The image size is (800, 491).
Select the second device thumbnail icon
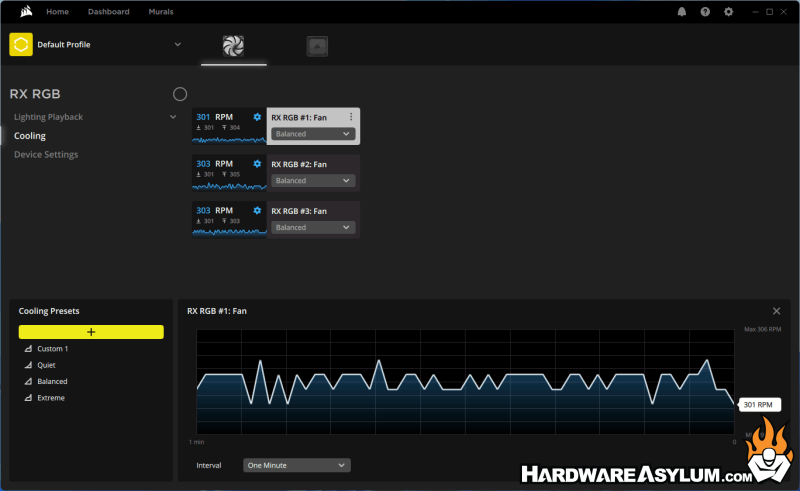coord(317,46)
